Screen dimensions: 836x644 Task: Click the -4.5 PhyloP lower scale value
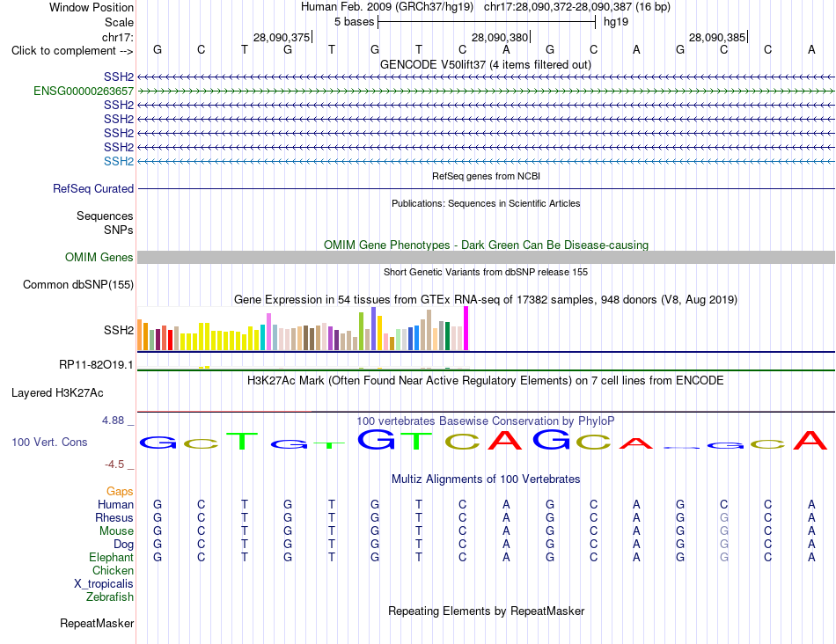tap(114, 465)
